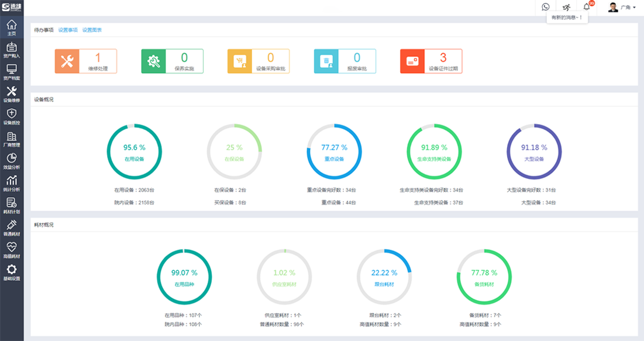The image size is (644, 341).
Task: Select 厂商管理 in the sidebar menu
Action: pyautogui.click(x=12, y=139)
